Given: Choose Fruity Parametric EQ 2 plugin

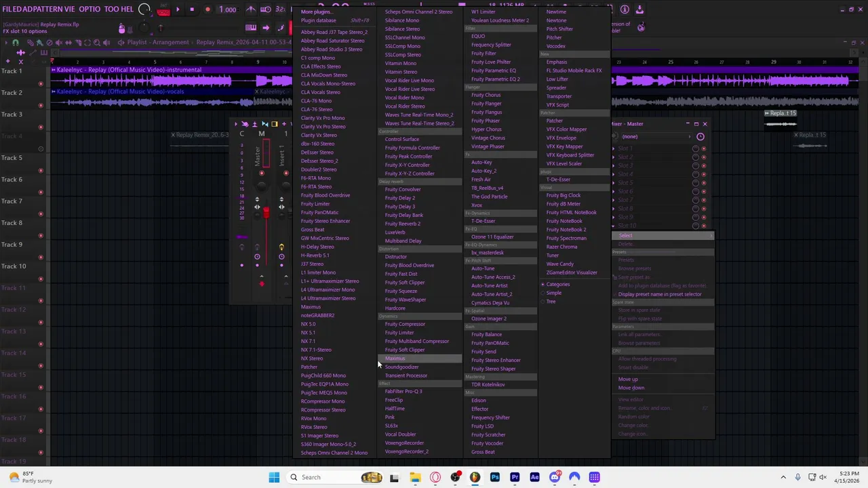Looking at the screenshot, I should tap(495, 79).
